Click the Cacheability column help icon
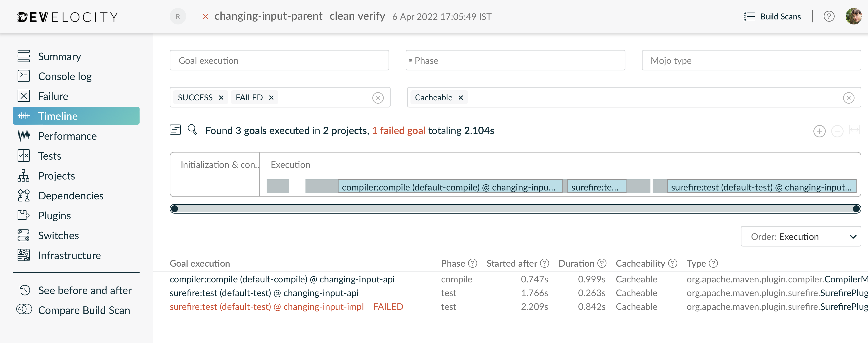Viewport: 868px width, 343px height. (x=672, y=263)
